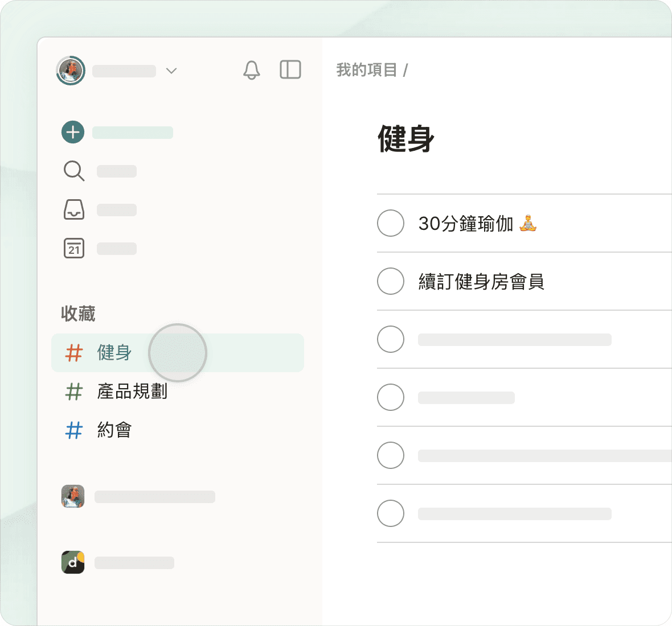Click the green add task plus icon

point(73,133)
